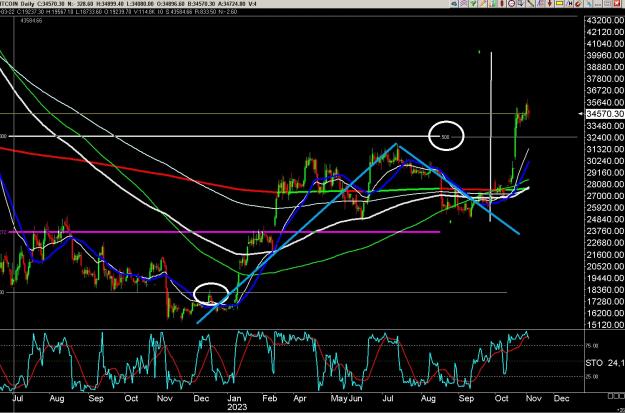Screen dimensions: 625x413
Task: Click the Jan label on the time axis
Action: tap(235, 398)
